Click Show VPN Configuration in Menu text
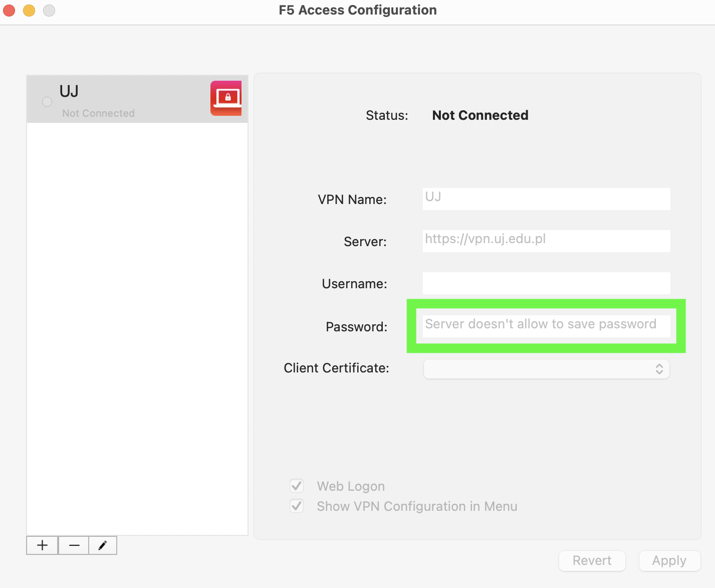The height and width of the screenshot is (588, 715). (x=417, y=506)
